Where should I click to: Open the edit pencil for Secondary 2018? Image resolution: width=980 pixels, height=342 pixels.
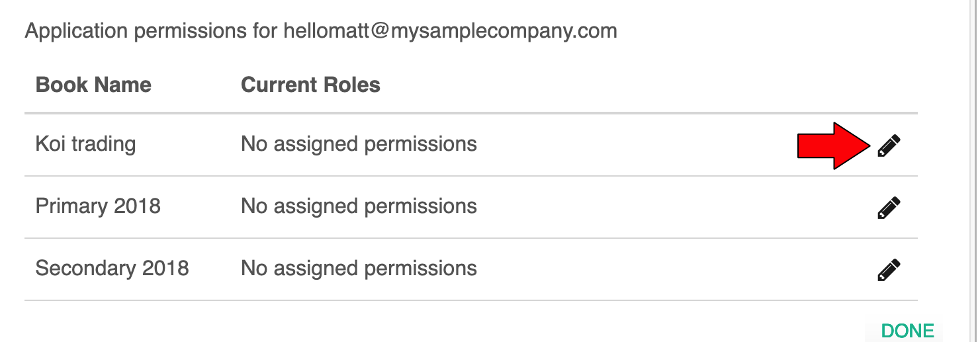[889, 270]
